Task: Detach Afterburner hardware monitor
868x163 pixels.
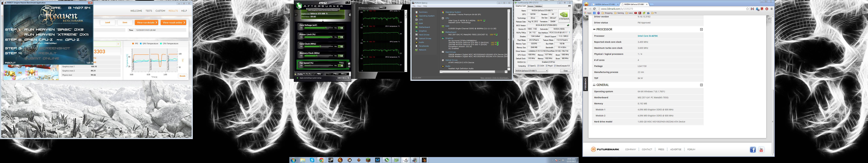Action: (383, 8)
